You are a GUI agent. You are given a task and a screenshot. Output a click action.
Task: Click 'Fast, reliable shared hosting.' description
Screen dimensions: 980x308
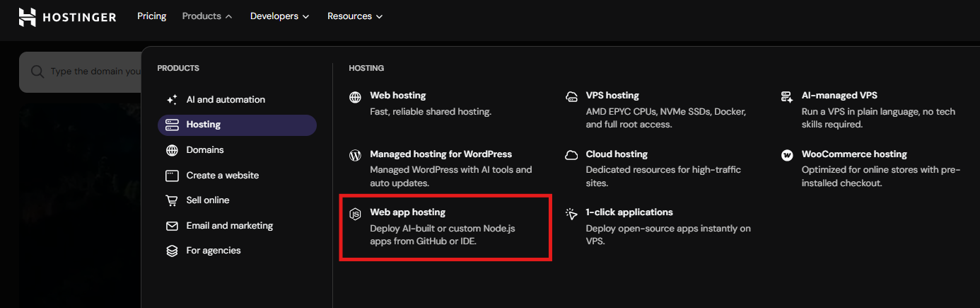pyautogui.click(x=431, y=112)
